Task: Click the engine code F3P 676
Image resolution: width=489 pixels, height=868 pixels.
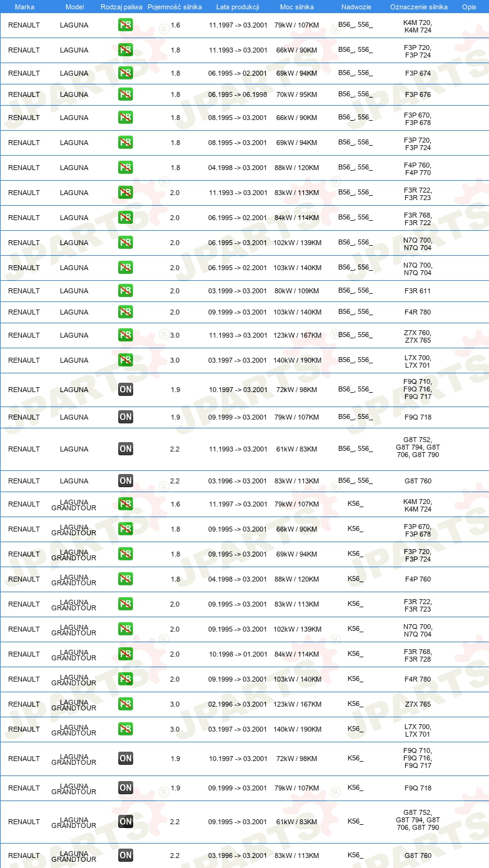Action: point(418,94)
